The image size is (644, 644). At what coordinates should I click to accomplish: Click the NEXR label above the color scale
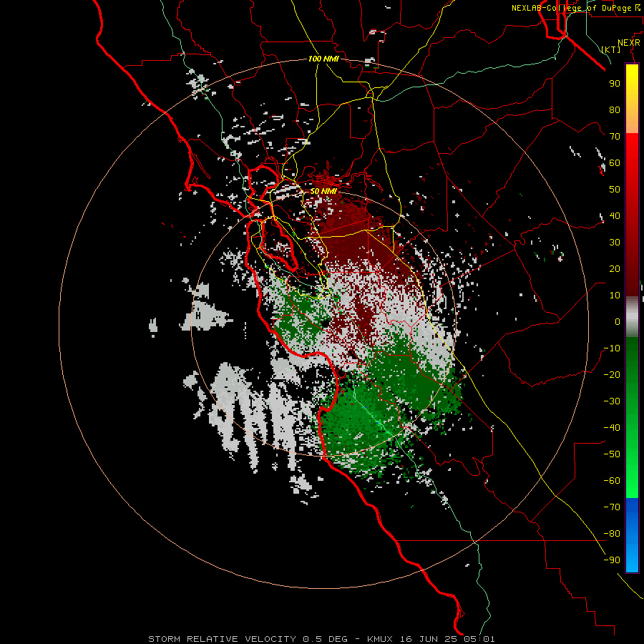pyautogui.click(x=629, y=43)
